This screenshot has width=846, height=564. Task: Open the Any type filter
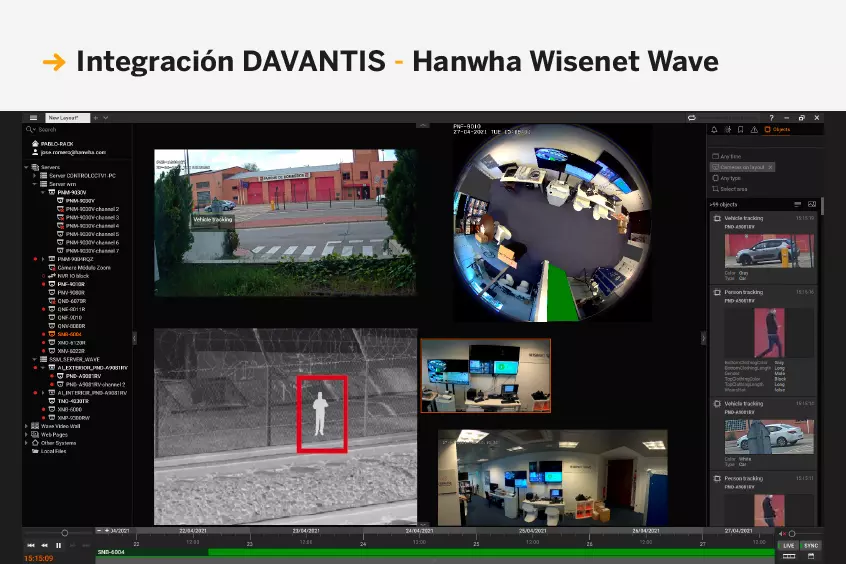coord(727,178)
